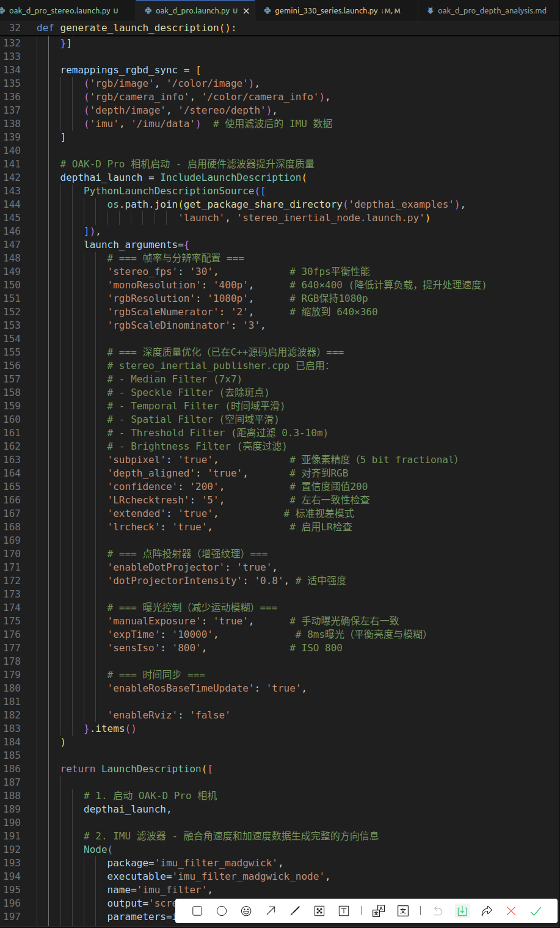
Task: Save screenshot with the download icon
Action: click(462, 911)
